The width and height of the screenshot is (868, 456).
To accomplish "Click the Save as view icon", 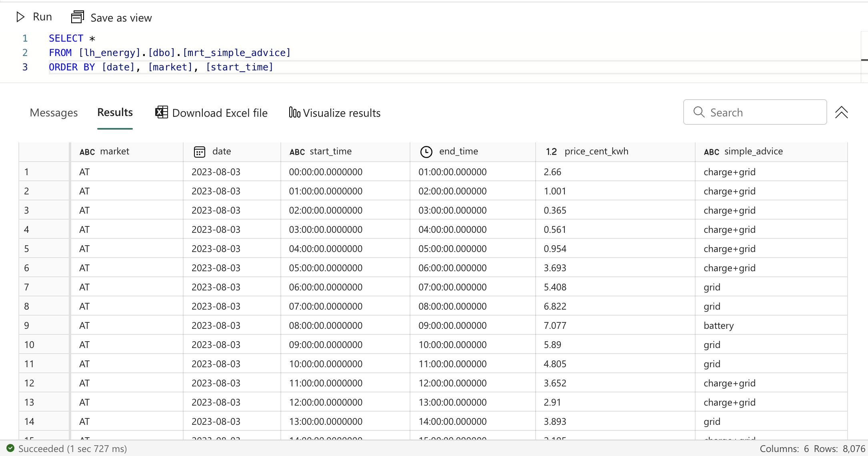I will 77,17.
